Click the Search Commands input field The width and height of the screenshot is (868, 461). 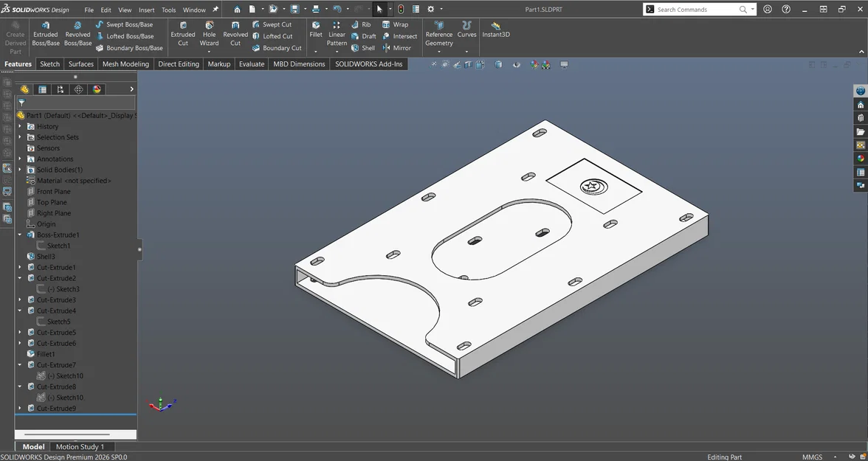695,10
